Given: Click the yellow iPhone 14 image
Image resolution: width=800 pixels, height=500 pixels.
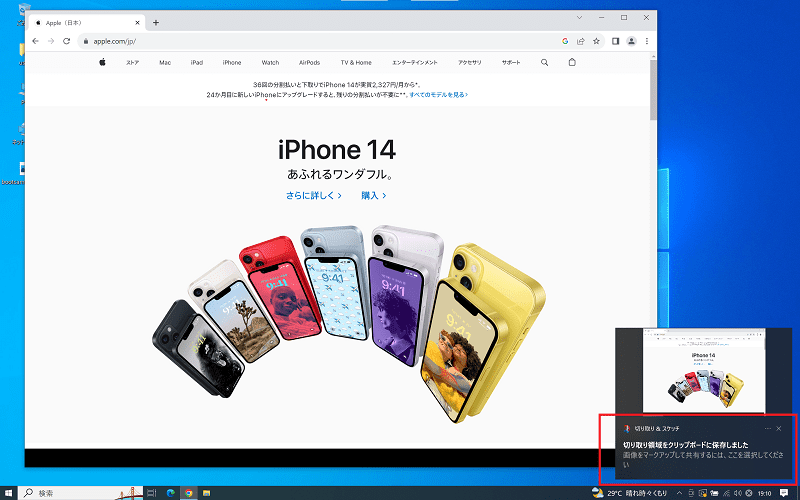Looking at the screenshot, I should click(x=482, y=332).
